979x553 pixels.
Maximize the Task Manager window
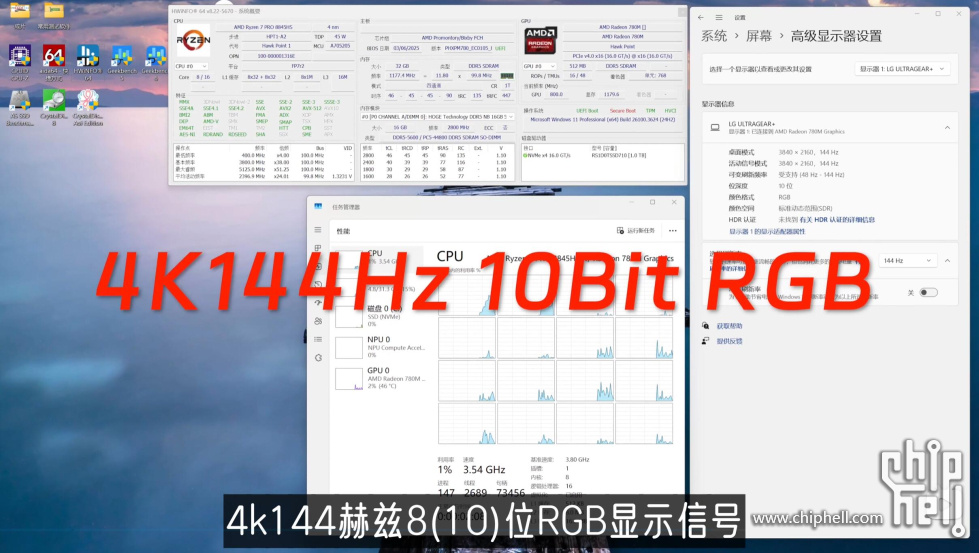652,202
